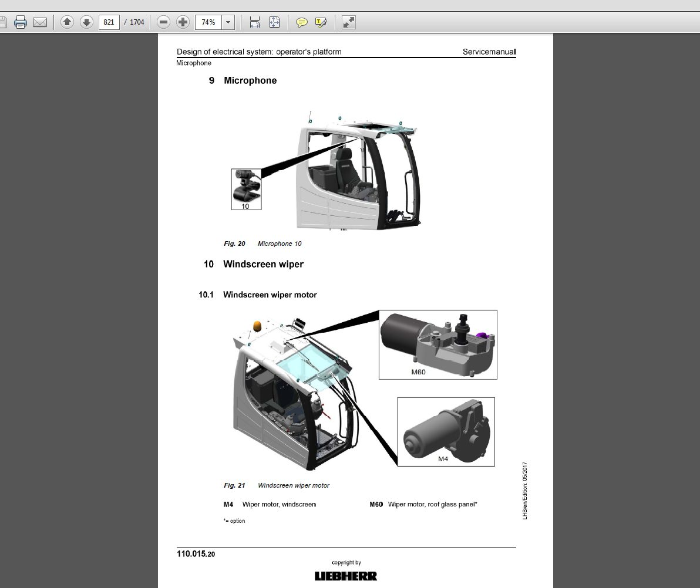
Task: Click the '9 Microphone' section heading
Action: pyautogui.click(x=243, y=80)
